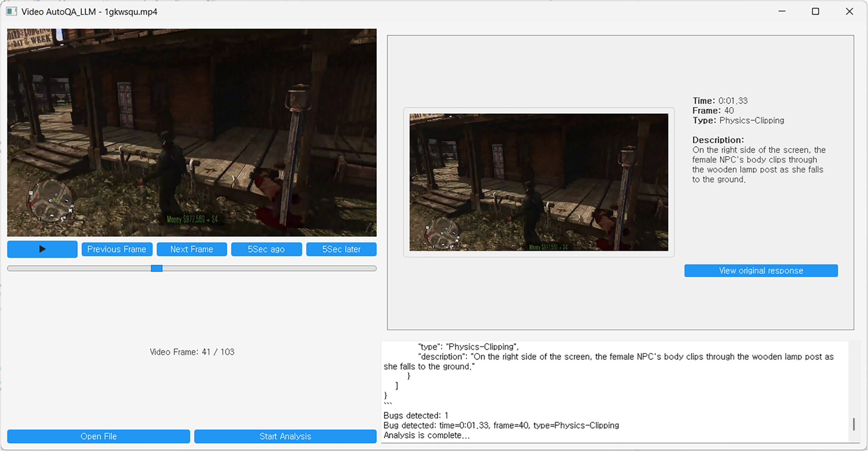Screen dimensions: 868x451
Task: Advance using the Next Frame button
Action: (x=192, y=249)
